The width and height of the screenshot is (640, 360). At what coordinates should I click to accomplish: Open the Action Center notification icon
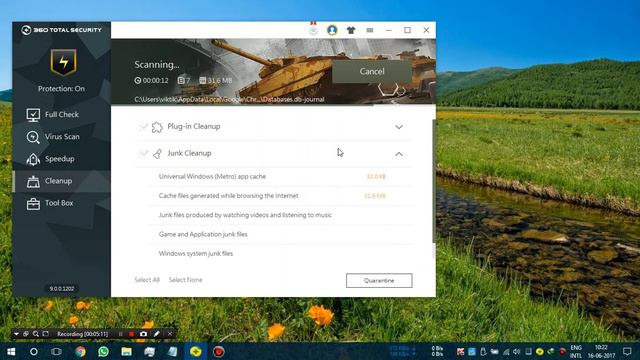(x=627, y=351)
